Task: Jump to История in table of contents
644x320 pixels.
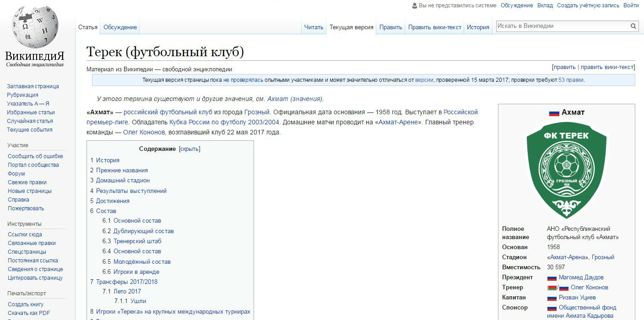Action: pyautogui.click(x=108, y=160)
